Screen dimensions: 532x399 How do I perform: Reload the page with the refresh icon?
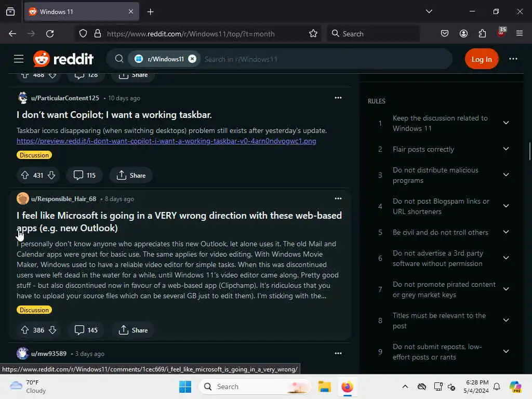(x=50, y=34)
